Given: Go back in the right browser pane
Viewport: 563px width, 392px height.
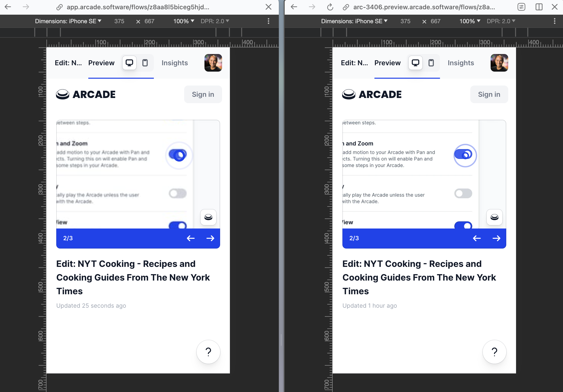Looking at the screenshot, I should 294,7.
